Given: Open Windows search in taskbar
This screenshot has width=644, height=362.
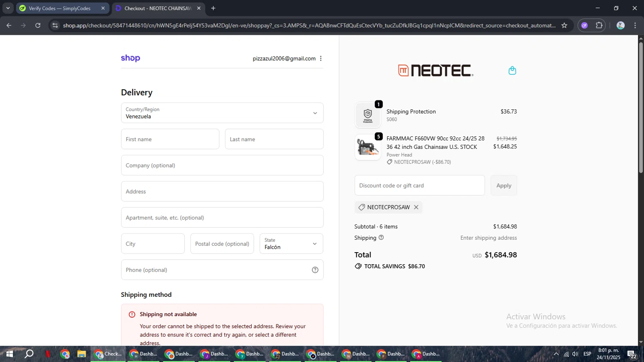Looking at the screenshot, I should (x=29, y=354).
